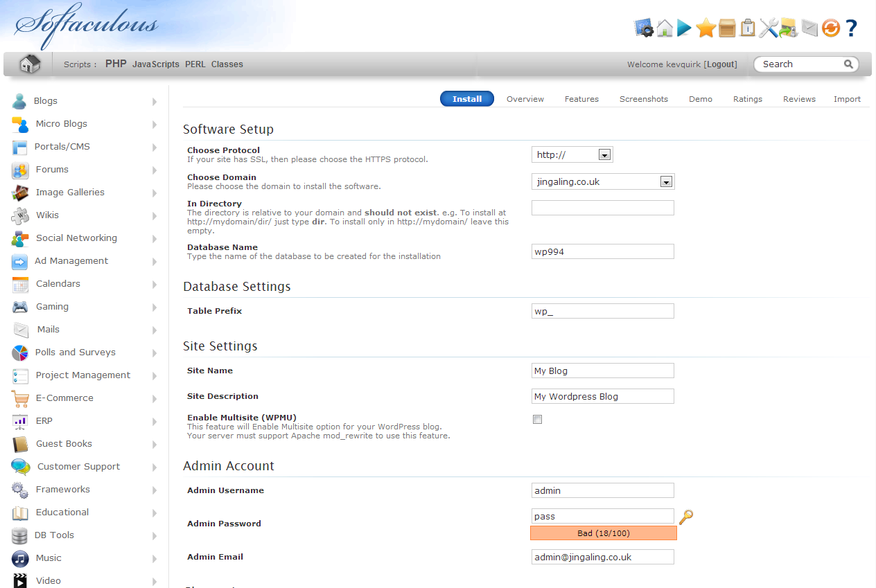Switch to the Screenshots tab
The width and height of the screenshot is (876, 588).
(x=643, y=99)
